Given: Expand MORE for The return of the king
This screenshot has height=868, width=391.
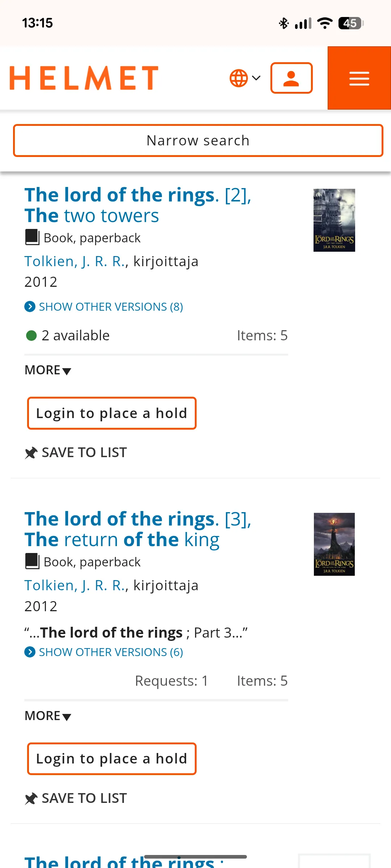Looking at the screenshot, I should (47, 715).
